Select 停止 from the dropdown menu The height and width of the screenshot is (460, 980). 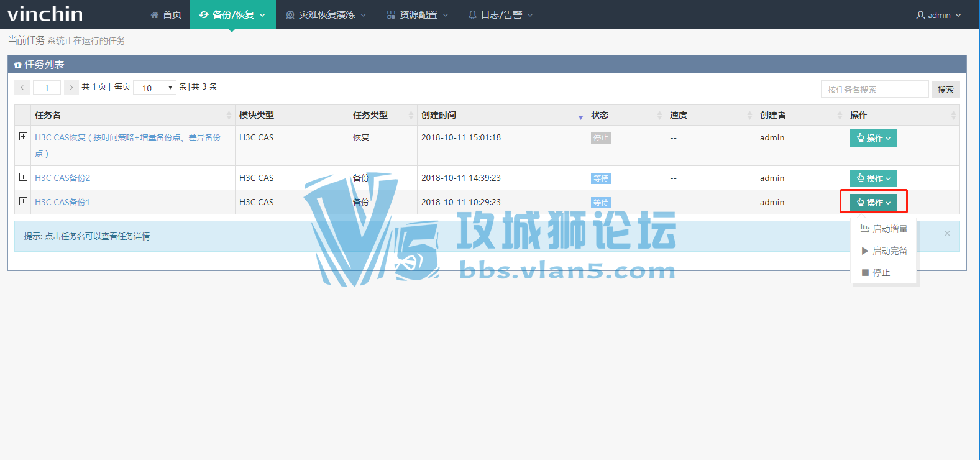pos(884,272)
